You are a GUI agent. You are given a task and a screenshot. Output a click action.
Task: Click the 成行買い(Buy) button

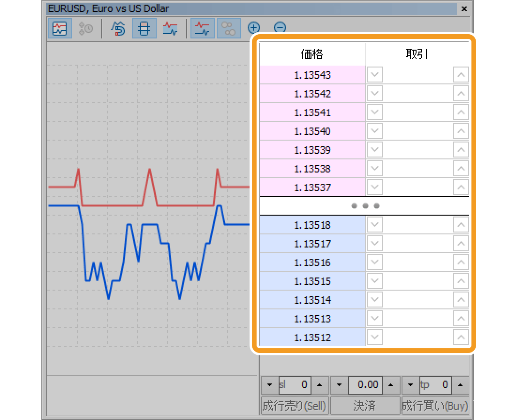435,405
